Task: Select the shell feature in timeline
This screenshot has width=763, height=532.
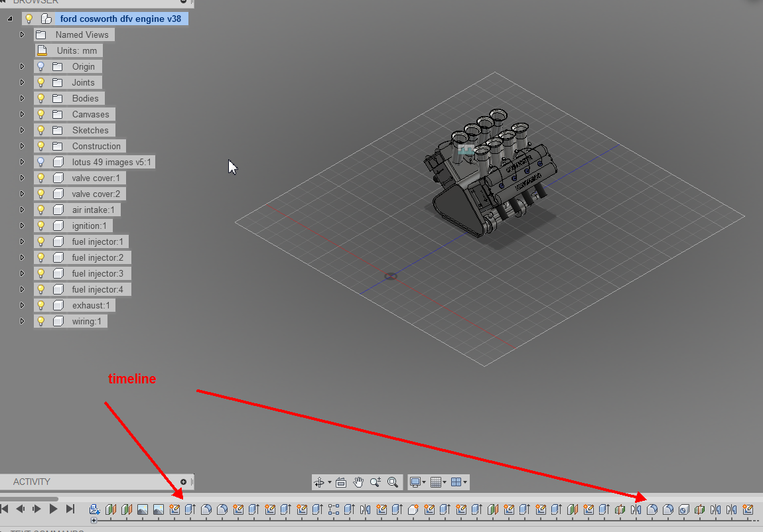Action: point(683,509)
